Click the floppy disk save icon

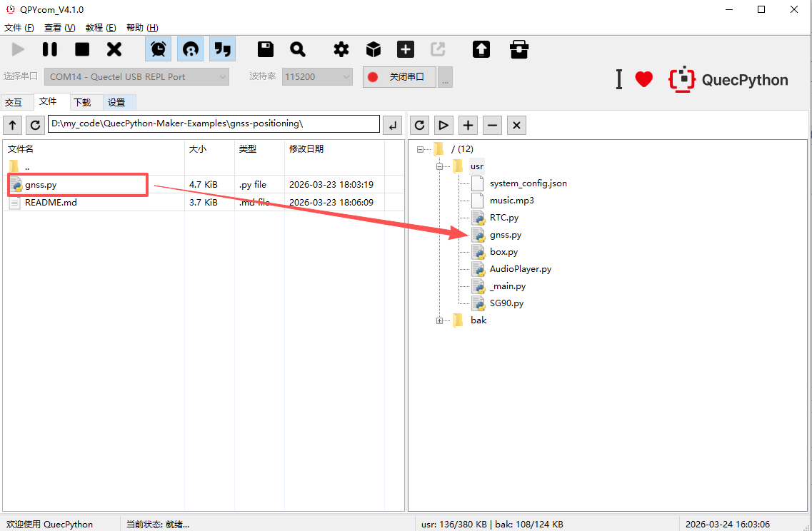tap(266, 49)
